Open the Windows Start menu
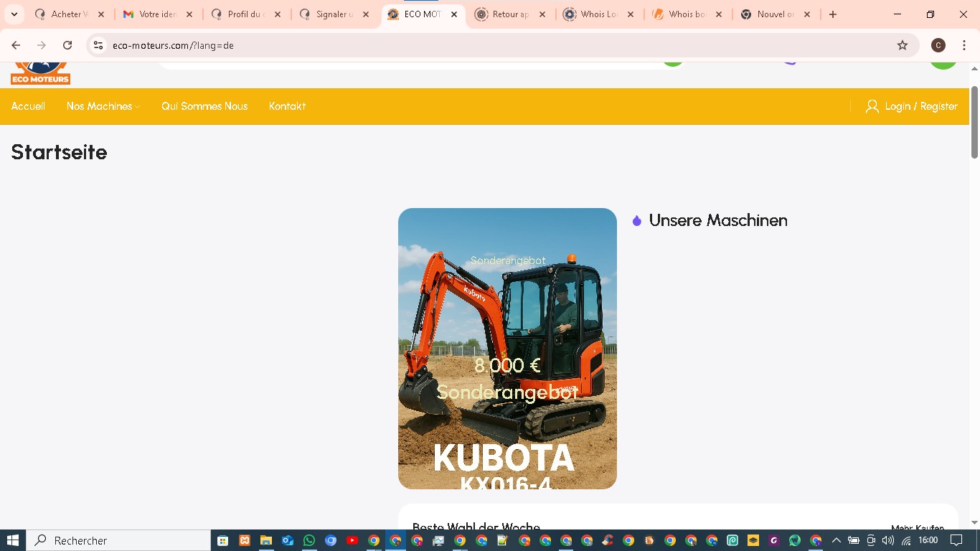The height and width of the screenshot is (551, 980). (13, 540)
